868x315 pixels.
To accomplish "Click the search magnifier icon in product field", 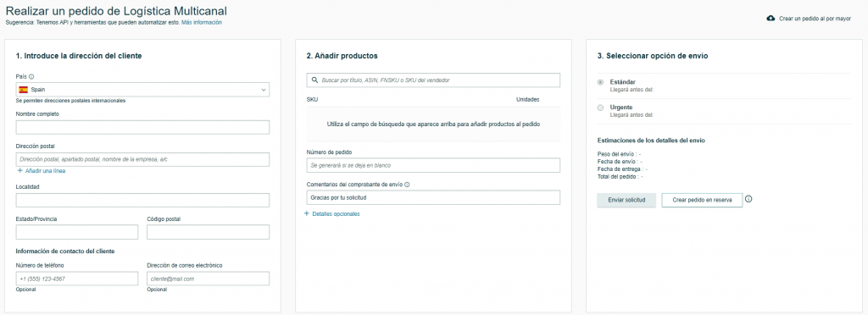I will coord(314,80).
